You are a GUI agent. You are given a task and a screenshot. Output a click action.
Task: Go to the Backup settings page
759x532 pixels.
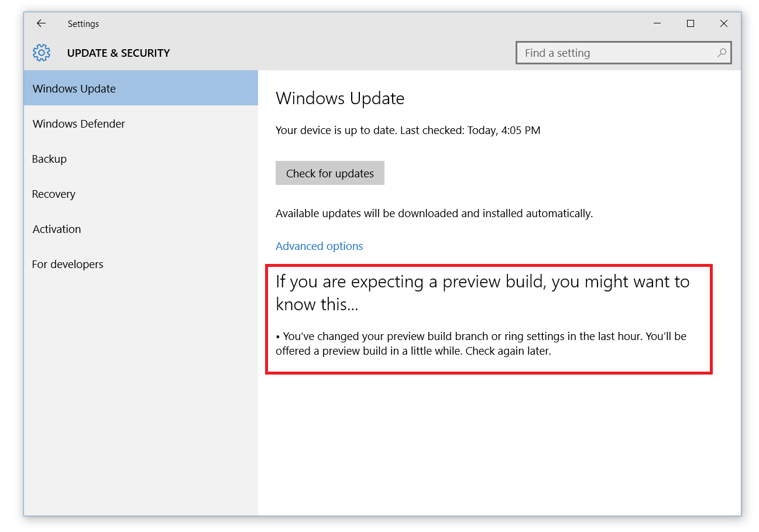click(50, 159)
